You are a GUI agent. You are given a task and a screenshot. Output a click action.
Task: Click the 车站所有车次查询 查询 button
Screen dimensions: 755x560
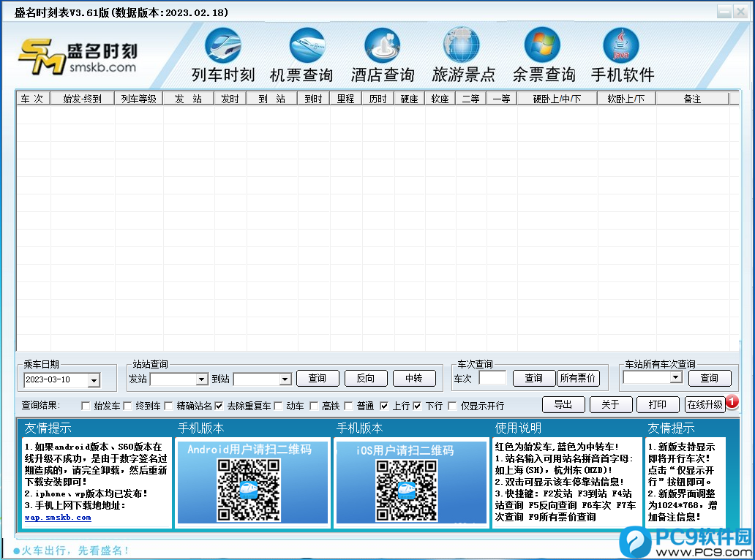pyautogui.click(x=710, y=378)
